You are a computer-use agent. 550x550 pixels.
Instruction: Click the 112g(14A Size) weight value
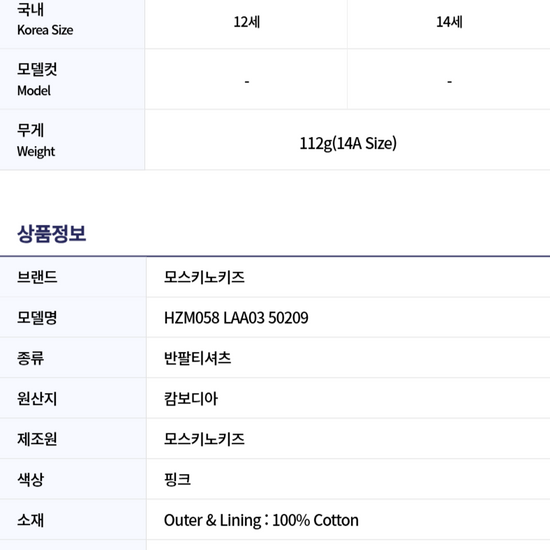coord(348,143)
